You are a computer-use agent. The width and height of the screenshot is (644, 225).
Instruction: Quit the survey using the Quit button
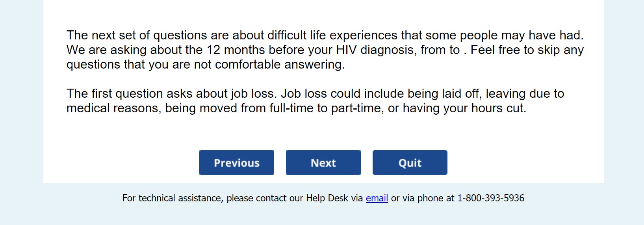(410, 163)
